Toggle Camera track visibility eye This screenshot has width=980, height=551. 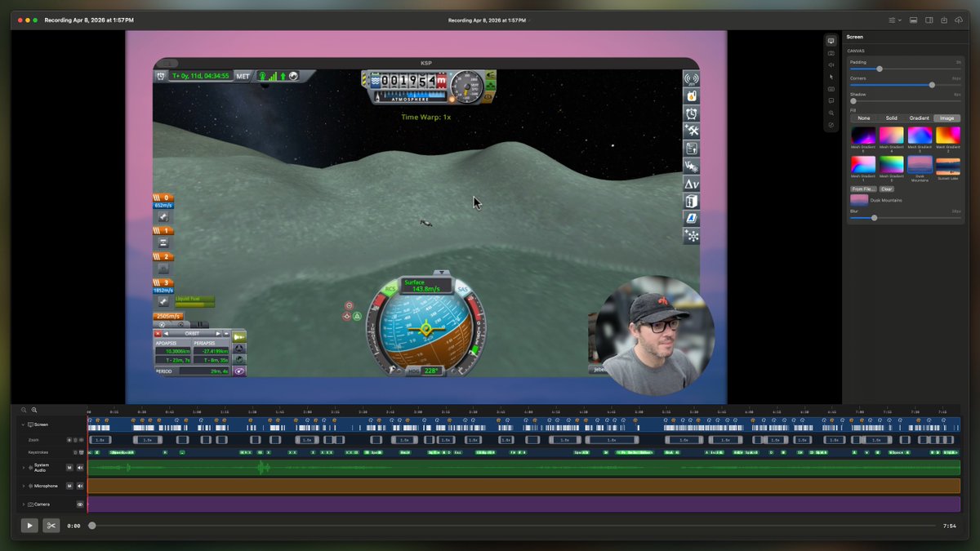(x=80, y=504)
